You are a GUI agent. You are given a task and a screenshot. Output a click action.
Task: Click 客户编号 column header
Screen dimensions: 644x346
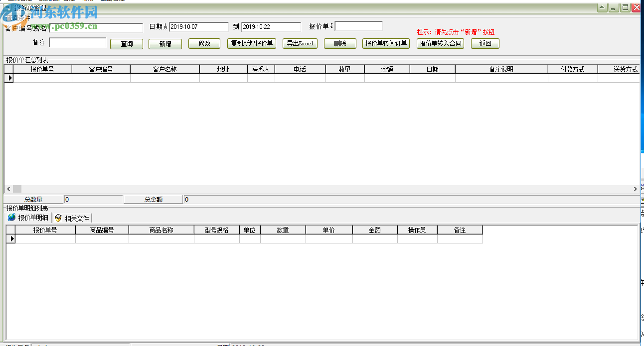[x=101, y=69]
